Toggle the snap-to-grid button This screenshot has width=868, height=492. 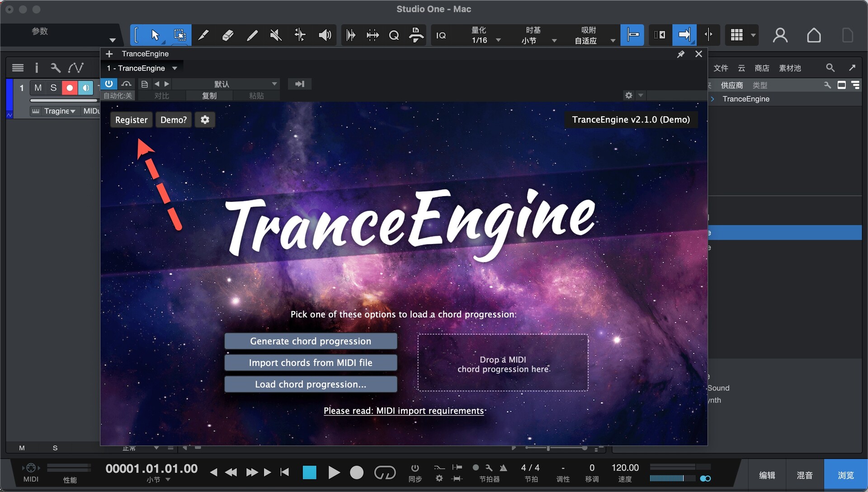point(632,35)
